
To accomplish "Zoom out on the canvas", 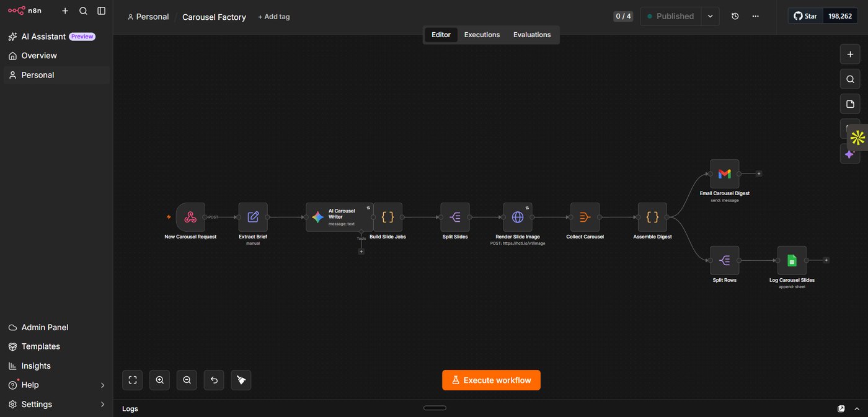I will pyautogui.click(x=187, y=380).
